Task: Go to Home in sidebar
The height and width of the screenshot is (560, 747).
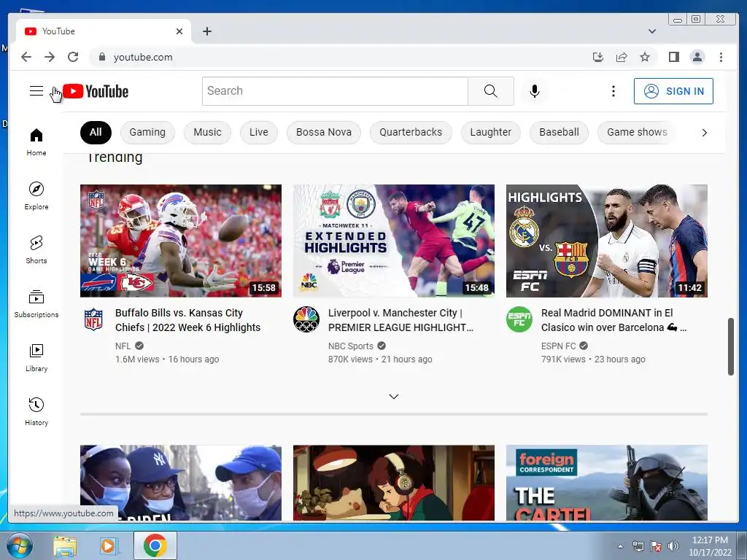Action: point(36,141)
